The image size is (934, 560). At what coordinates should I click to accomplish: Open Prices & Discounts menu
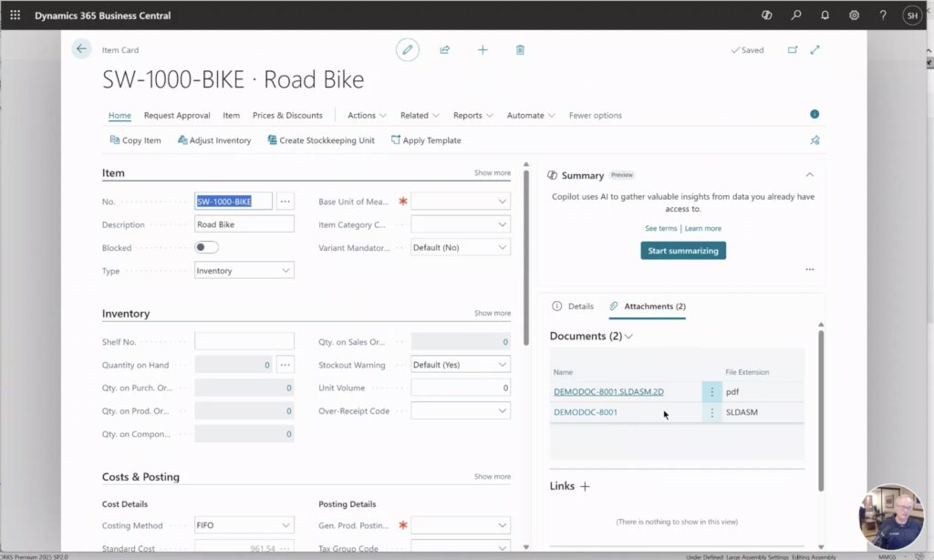tap(287, 116)
